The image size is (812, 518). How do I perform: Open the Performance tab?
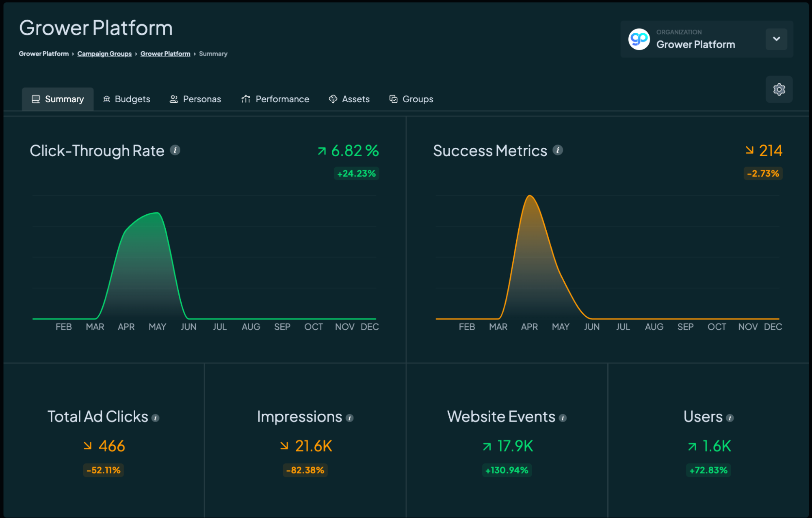pos(275,99)
